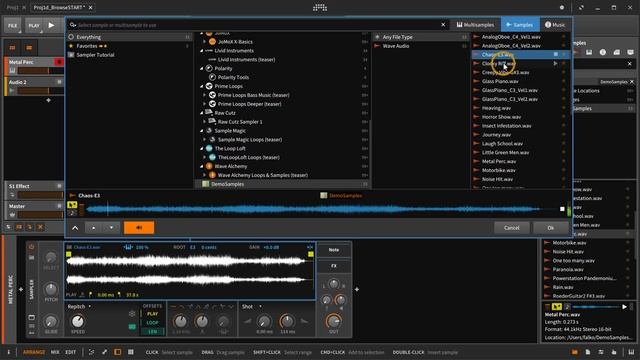
Task: Collapse the Prime Loops group
Action: [x=202, y=86]
